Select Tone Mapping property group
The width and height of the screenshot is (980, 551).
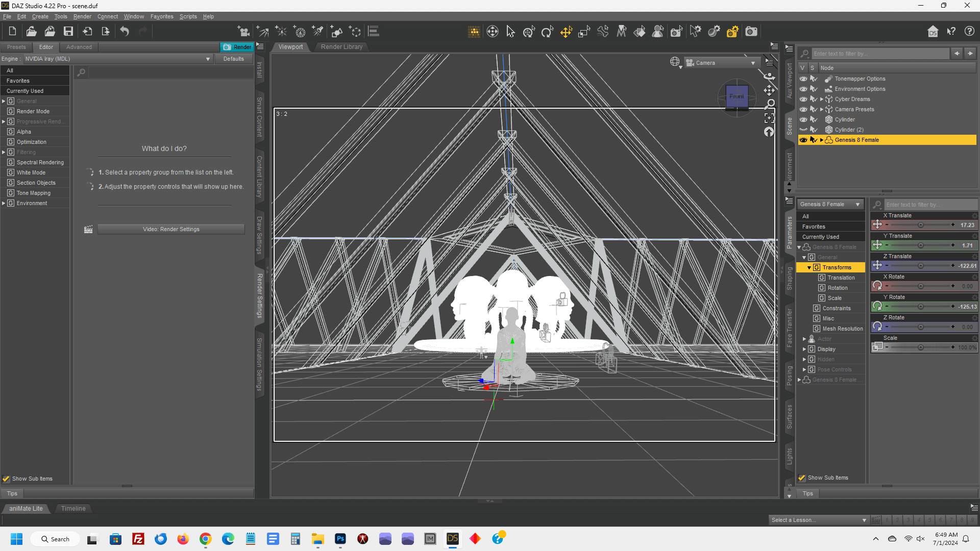[34, 193]
